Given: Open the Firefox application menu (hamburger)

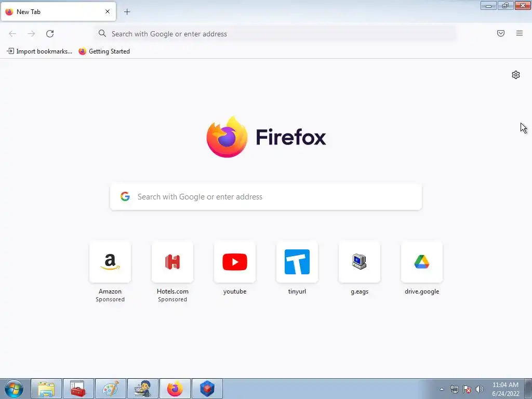Looking at the screenshot, I should click(520, 33).
